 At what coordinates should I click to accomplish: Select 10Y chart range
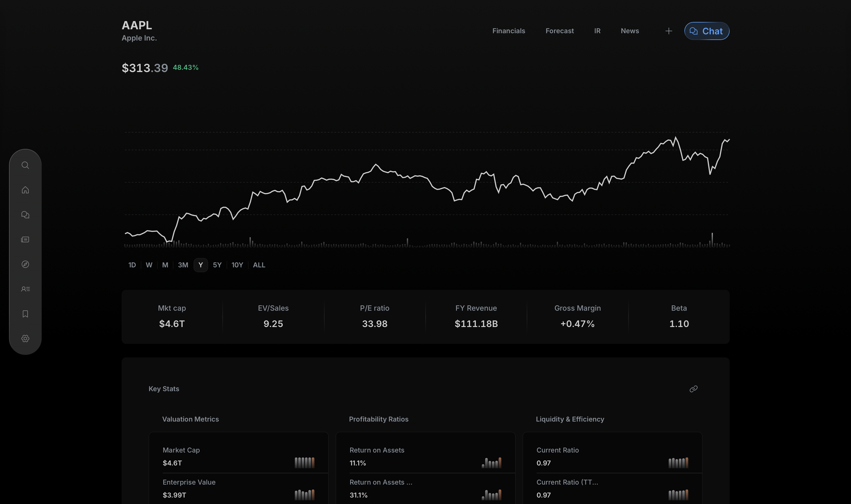point(237,265)
